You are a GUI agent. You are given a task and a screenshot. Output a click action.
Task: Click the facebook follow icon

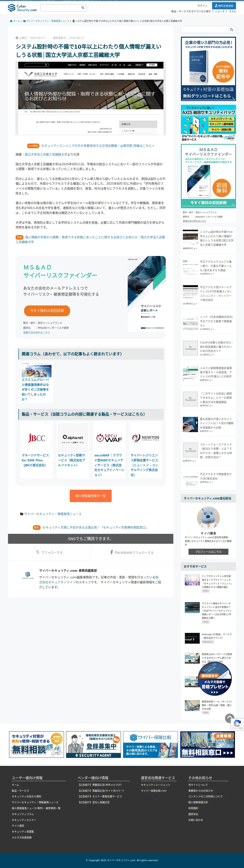pos(112,552)
